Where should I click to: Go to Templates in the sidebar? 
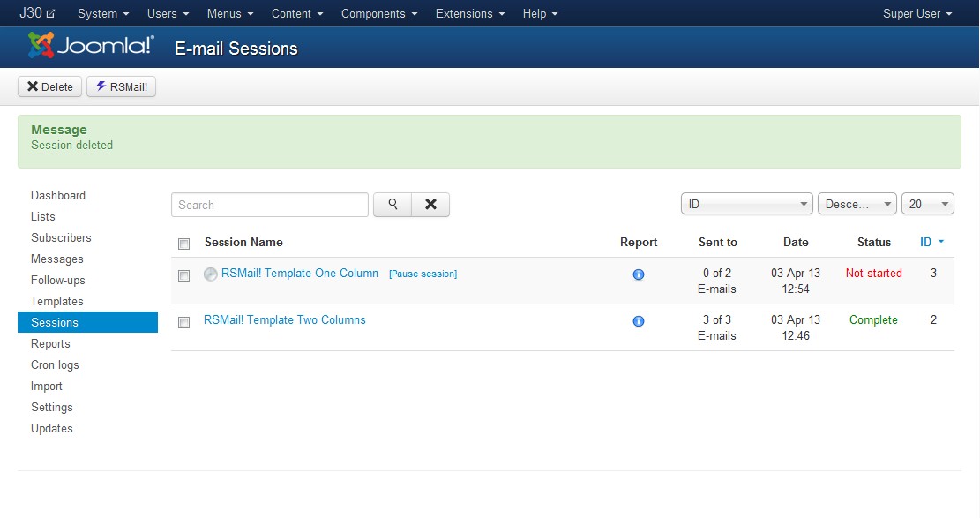(x=56, y=302)
